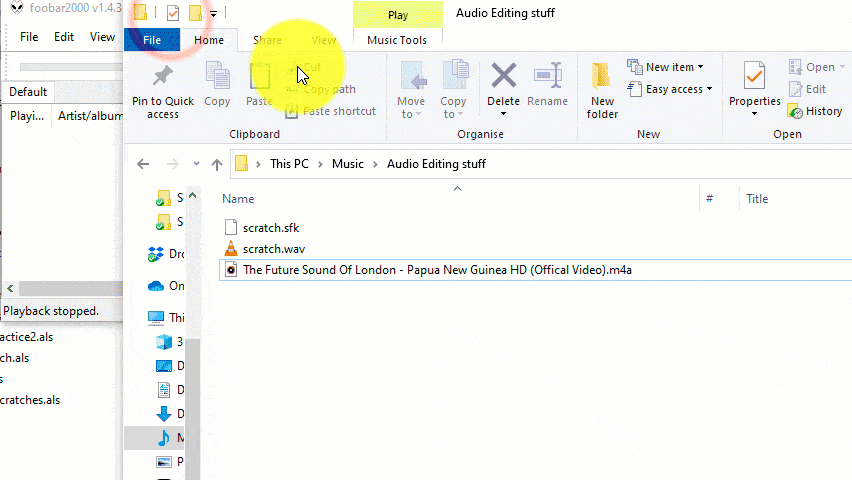Open foobar2000 Edit menu
Viewport: 852px width, 480px height.
[64, 37]
